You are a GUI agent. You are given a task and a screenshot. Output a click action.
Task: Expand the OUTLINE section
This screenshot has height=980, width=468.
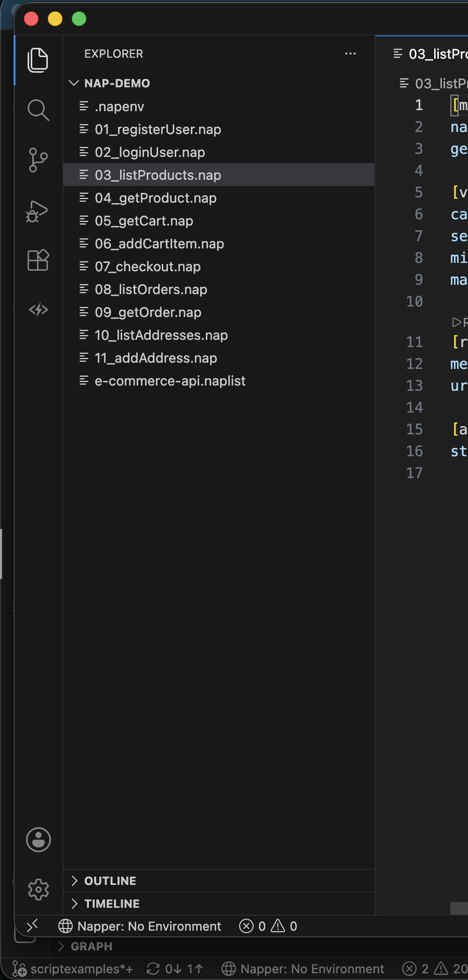[219, 881]
